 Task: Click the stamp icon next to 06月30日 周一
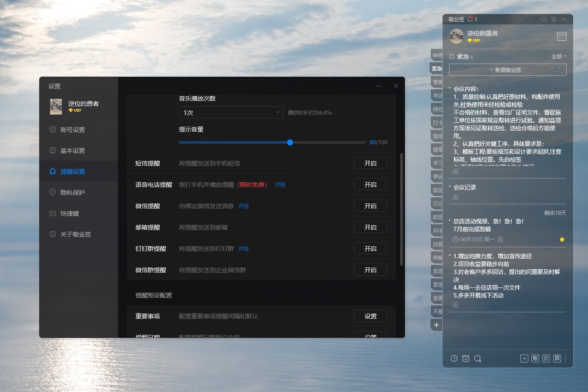pos(500,240)
